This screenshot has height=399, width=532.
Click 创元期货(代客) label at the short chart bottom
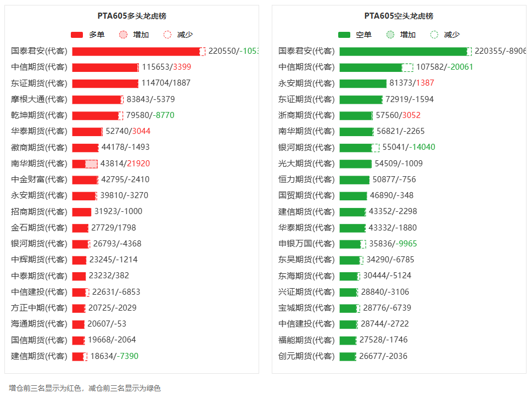[x=306, y=356]
